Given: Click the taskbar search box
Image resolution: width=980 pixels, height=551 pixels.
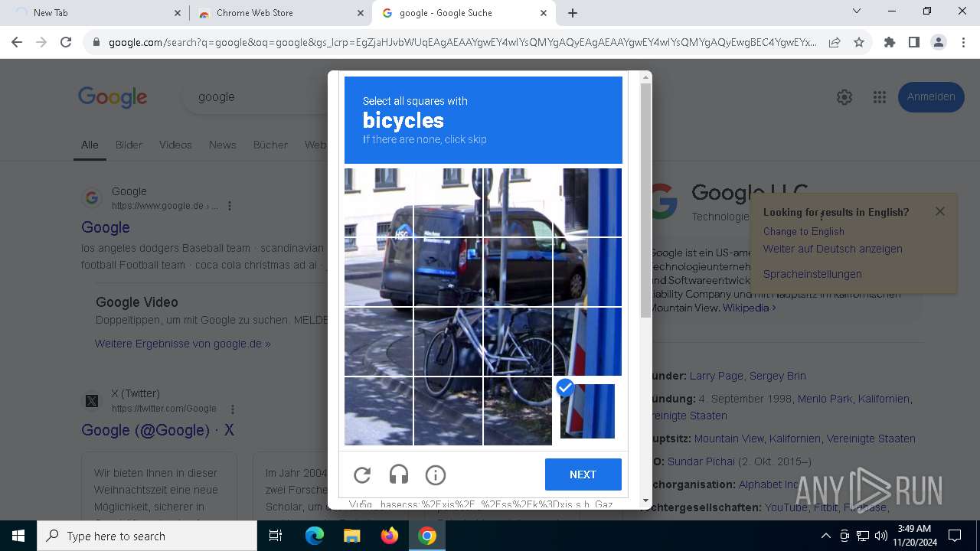Looking at the screenshot, I should click(x=147, y=536).
